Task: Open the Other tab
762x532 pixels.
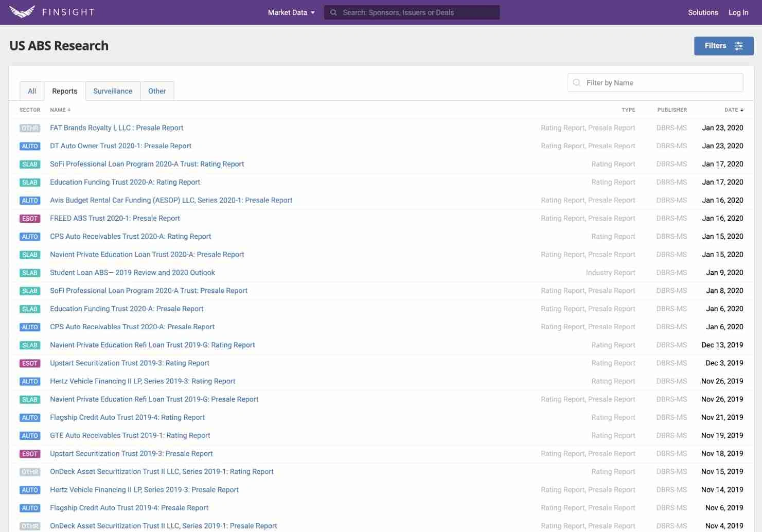Action: (x=157, y=91)
